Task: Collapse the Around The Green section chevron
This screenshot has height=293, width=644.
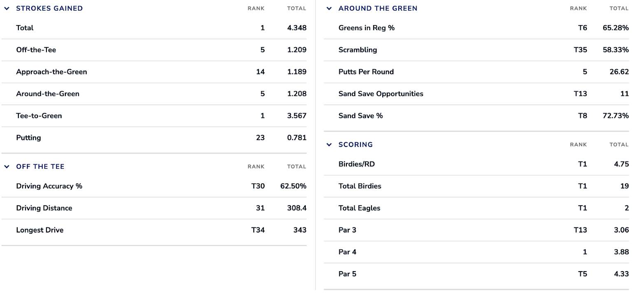Action: (329, 8)
